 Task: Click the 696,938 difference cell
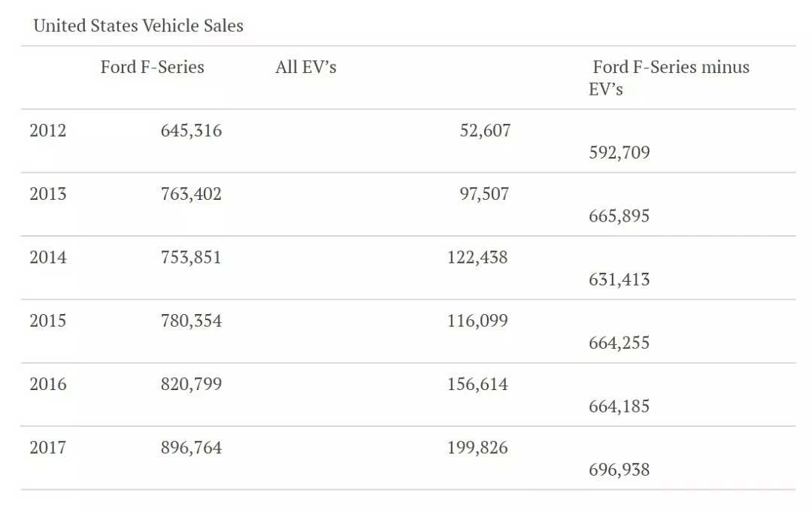(620, 470)
